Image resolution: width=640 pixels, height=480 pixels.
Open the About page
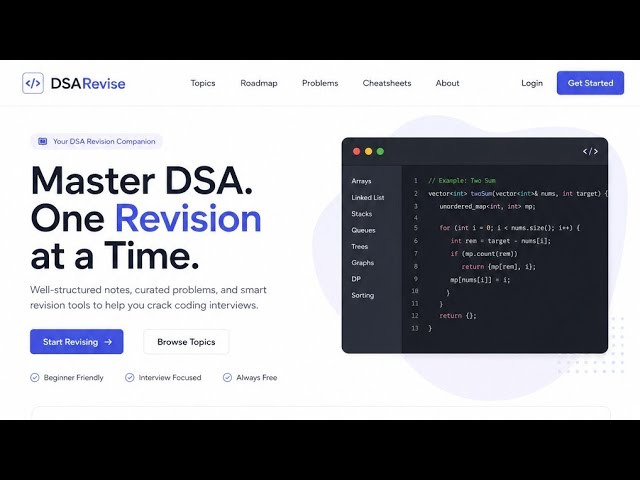447,83
